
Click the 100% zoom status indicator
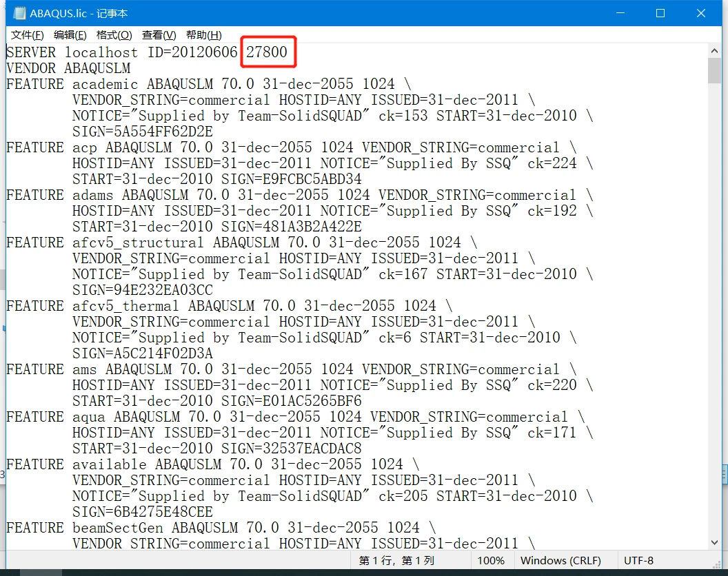pyautogui.click(x=491, y=561)
